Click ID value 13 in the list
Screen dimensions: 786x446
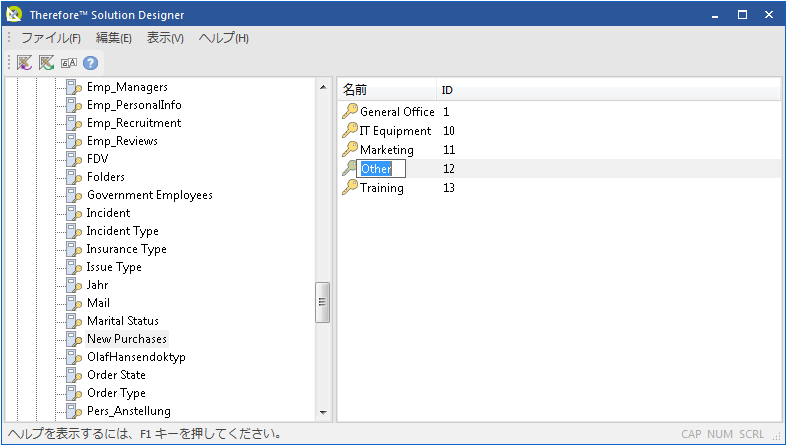449,188
